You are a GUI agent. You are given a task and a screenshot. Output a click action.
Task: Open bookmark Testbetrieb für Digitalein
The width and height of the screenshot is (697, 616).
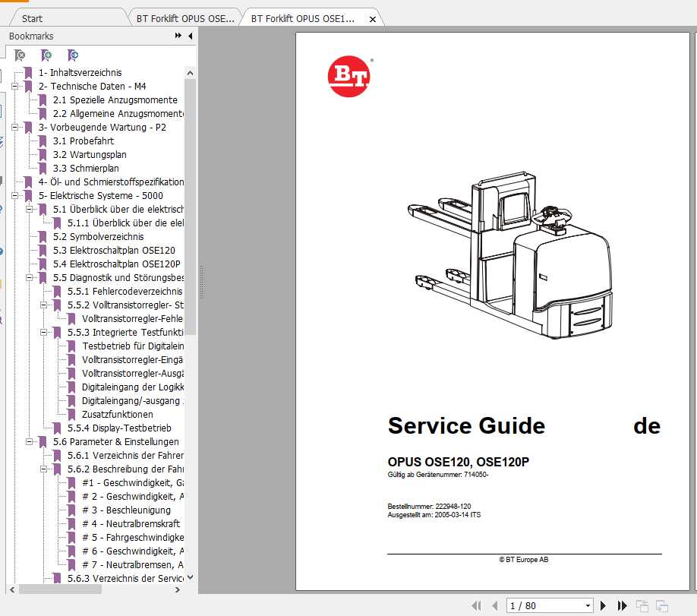(x=133, y=346)
